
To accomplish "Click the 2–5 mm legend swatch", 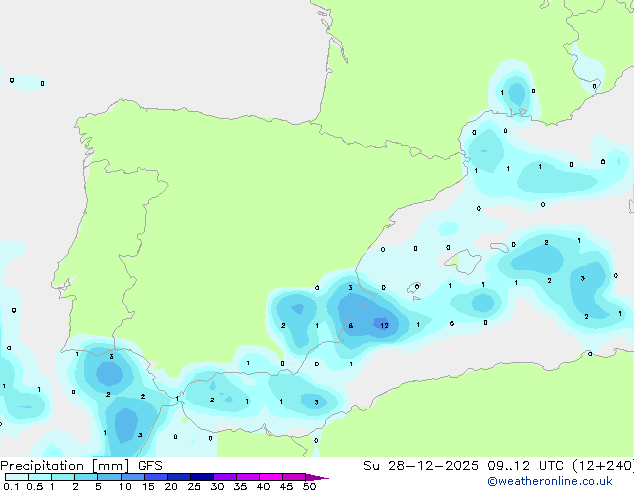I will pos(86,477).
